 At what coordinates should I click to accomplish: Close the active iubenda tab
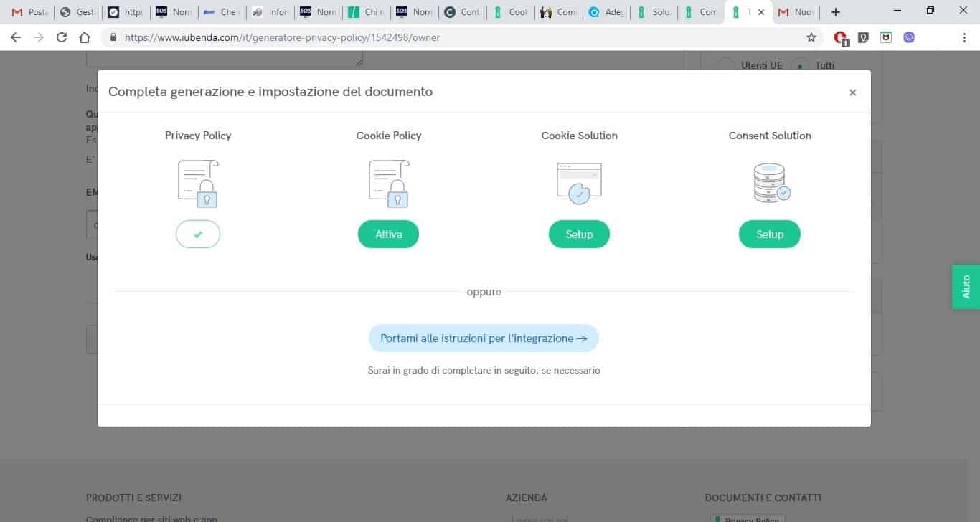point(761,12)
